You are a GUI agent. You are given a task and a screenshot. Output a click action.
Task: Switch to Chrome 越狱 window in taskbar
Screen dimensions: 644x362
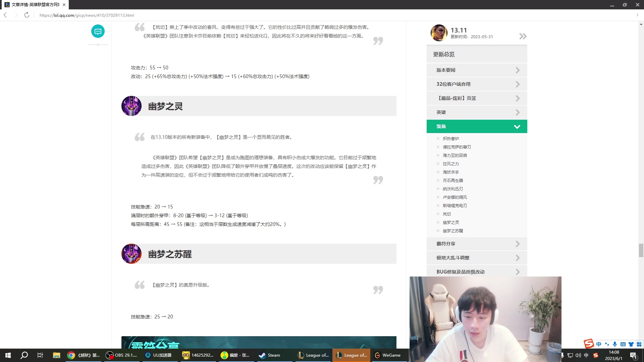point(84,355)
